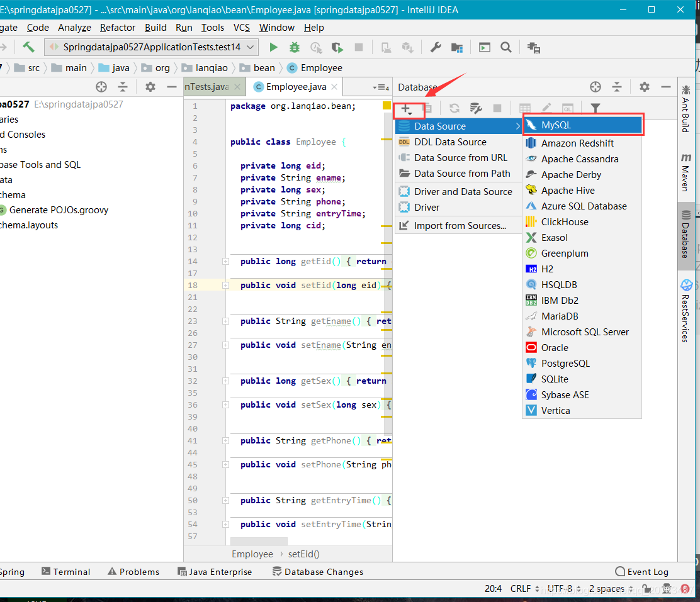This screenshot has height=602, width=700.
Task: Open the Data Source submenu
Action: [x=459, y=126]
